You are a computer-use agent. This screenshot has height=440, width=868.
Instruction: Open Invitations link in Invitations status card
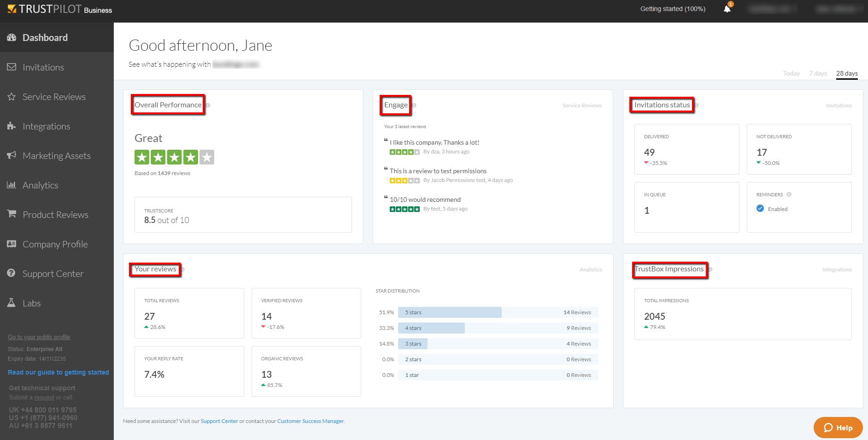tap(839, 106)
